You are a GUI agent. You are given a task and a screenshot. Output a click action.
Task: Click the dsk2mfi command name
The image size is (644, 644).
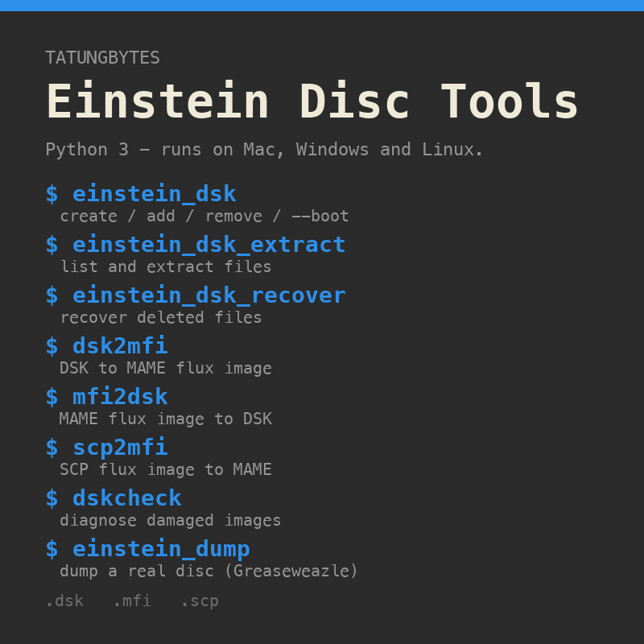click(x=120, y=346)
